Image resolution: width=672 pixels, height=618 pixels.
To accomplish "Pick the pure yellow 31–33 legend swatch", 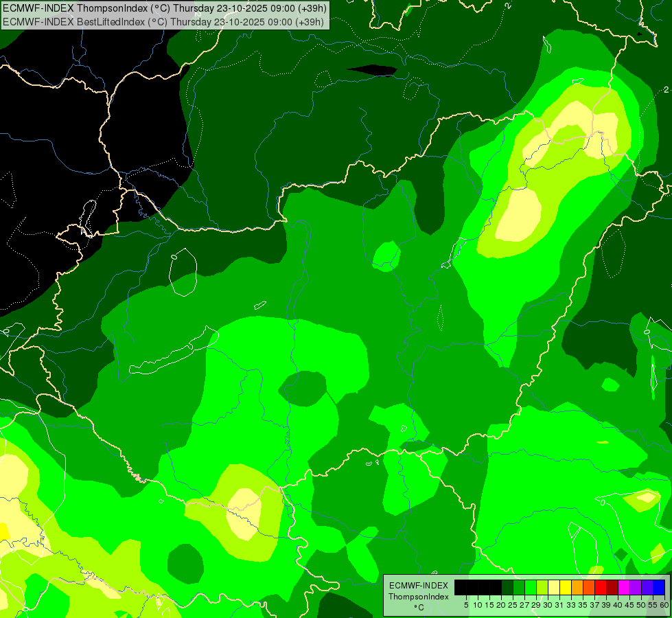I will pos(566,587).
